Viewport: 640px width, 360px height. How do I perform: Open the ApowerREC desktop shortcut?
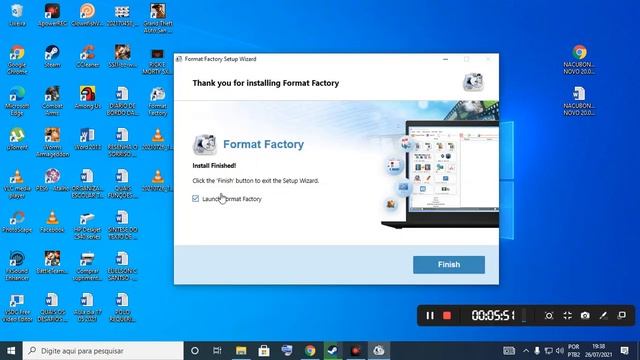52,16
